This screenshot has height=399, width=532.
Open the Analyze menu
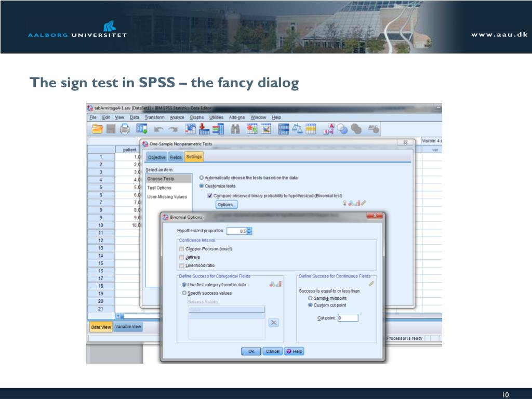177,117
